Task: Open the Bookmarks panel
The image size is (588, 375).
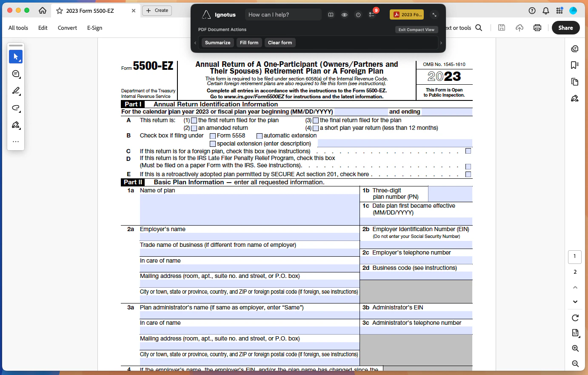Action: (x=575, y=65)
